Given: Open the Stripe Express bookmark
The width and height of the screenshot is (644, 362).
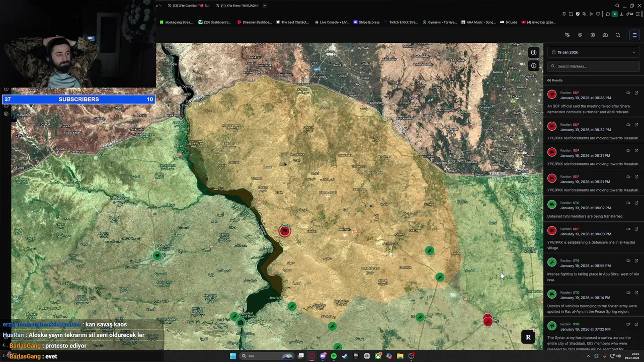Looking at the screenshot, I should click(x=367, y=22).
